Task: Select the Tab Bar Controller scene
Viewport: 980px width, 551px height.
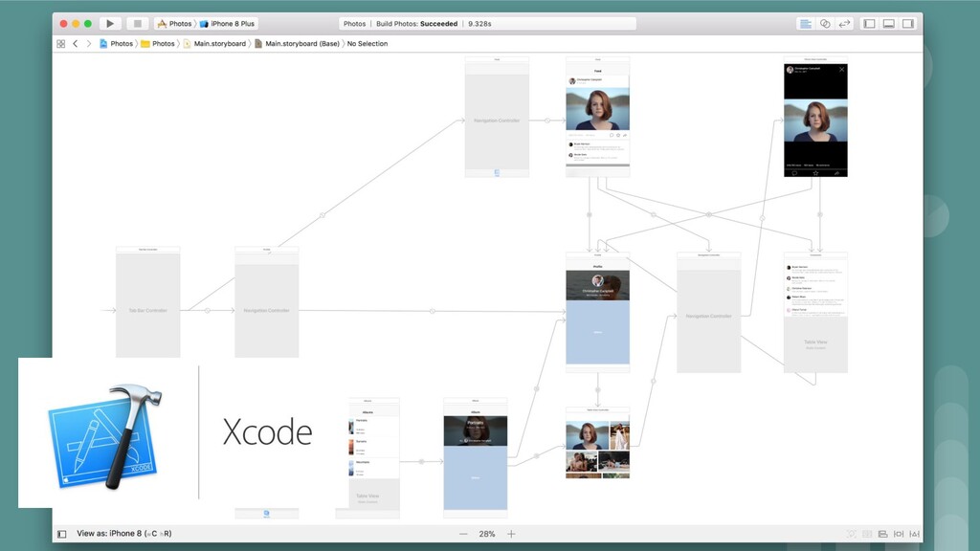Action: click(148, 302)
